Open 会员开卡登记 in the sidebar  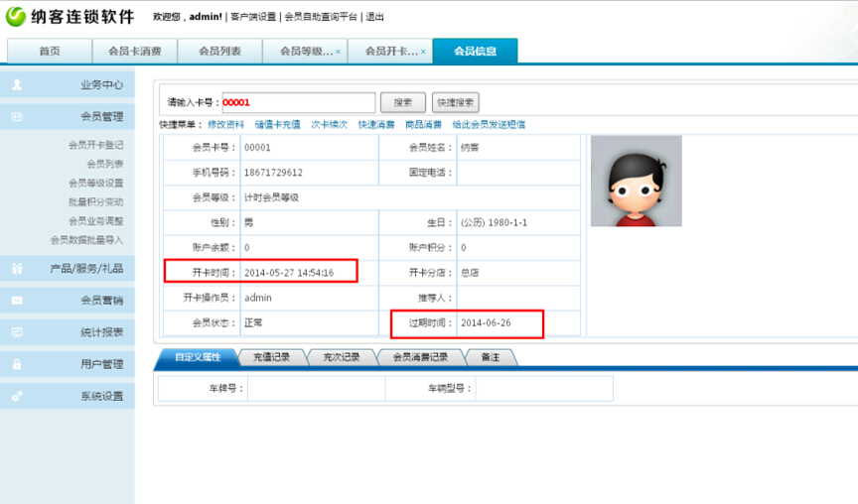(x=95, y=145)
